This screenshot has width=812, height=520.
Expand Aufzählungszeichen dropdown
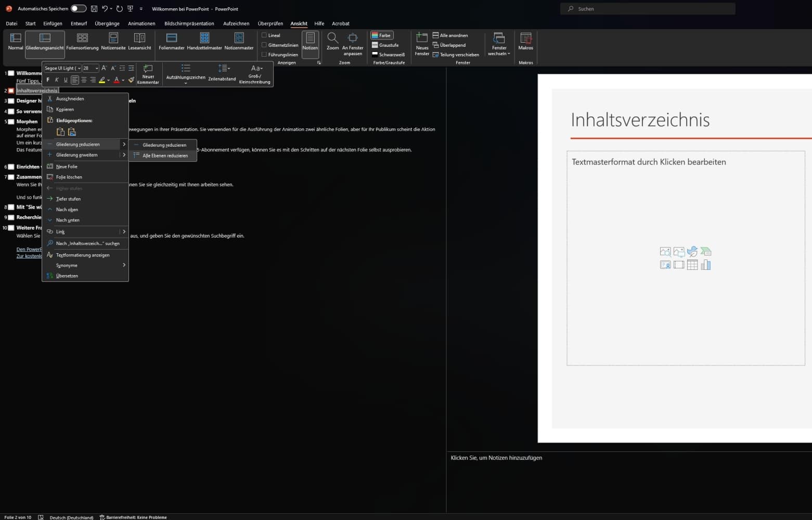coord(186,83)
